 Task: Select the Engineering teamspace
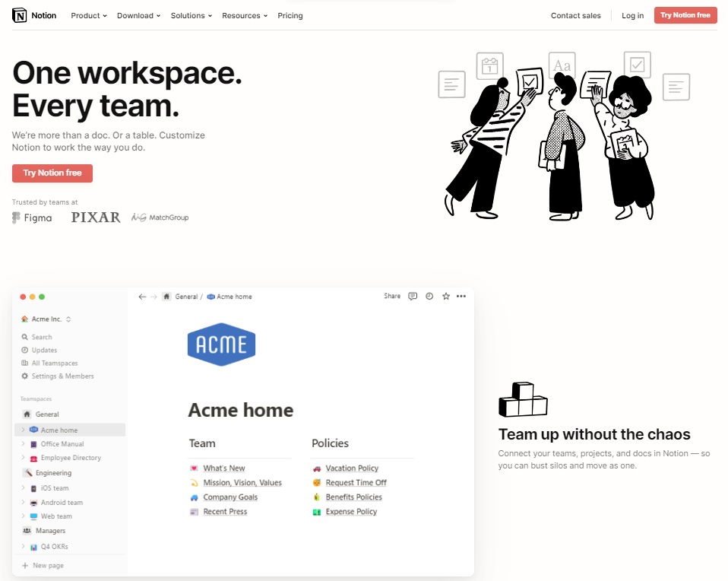coord(47,473)
